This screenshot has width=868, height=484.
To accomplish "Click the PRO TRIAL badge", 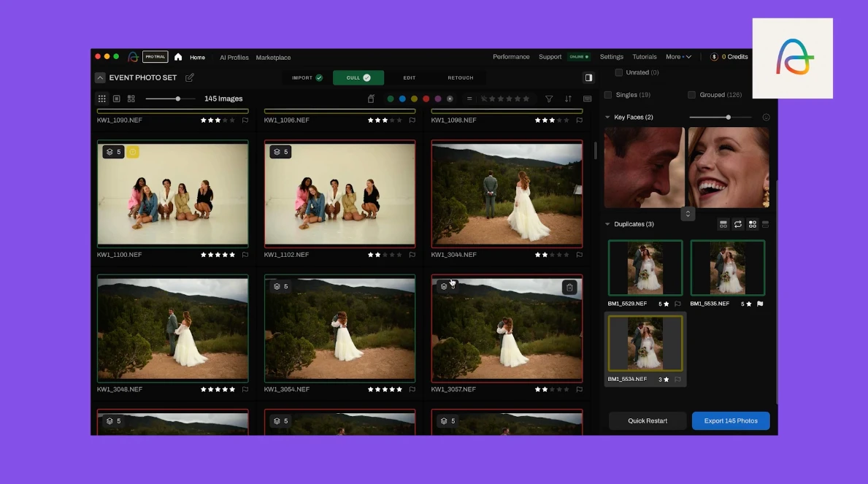I will pos(155,56).
